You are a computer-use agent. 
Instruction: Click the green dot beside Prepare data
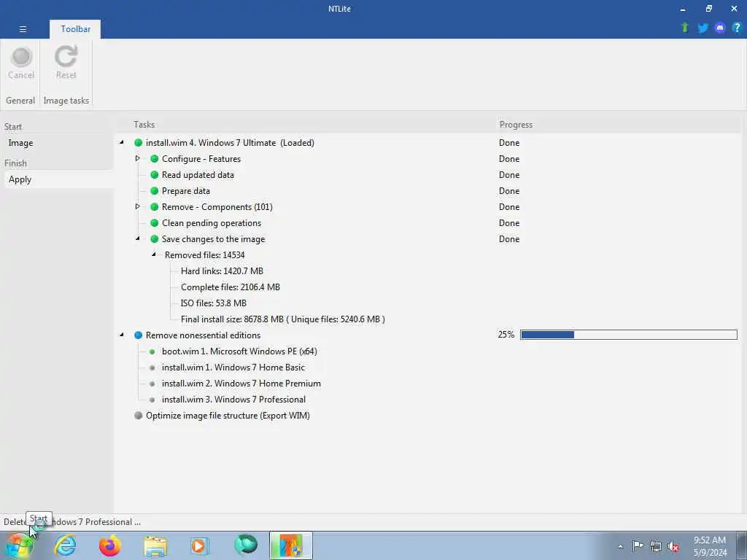[x=155, y=191]
